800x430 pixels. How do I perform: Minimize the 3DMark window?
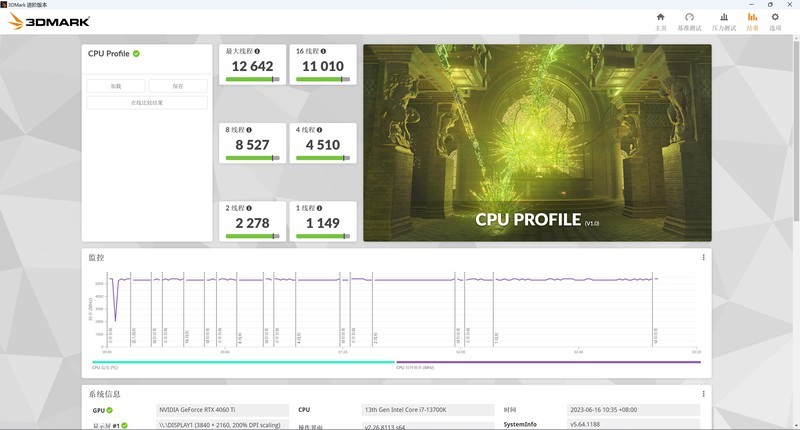751,4
